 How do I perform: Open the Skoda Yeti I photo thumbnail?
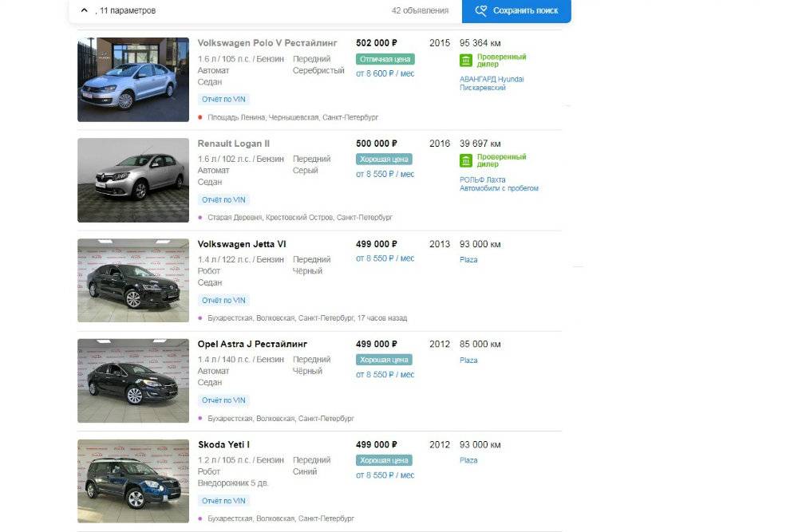pos(133,481)
